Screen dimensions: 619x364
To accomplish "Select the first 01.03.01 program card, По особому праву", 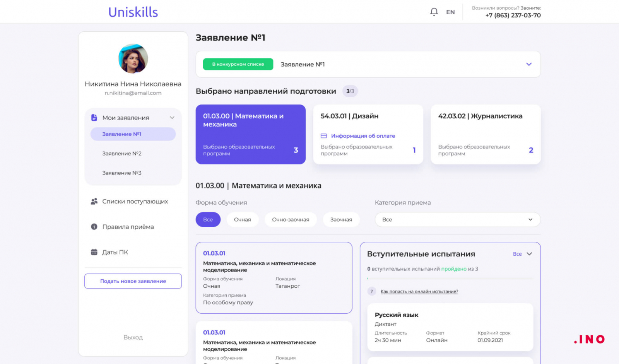I will tap(274, 278).
